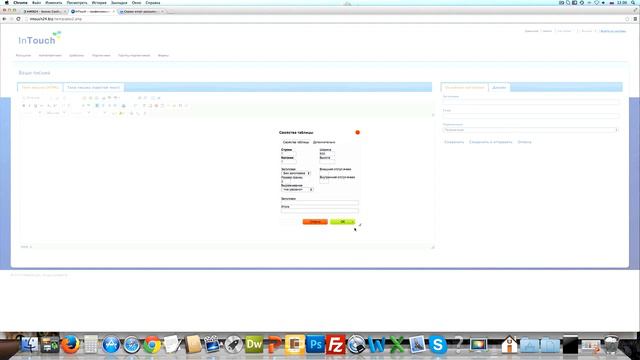The width and height of the screenshot is (640, 360).
Task: Focus the Колонки columns input field
Action: pos(289,162)
